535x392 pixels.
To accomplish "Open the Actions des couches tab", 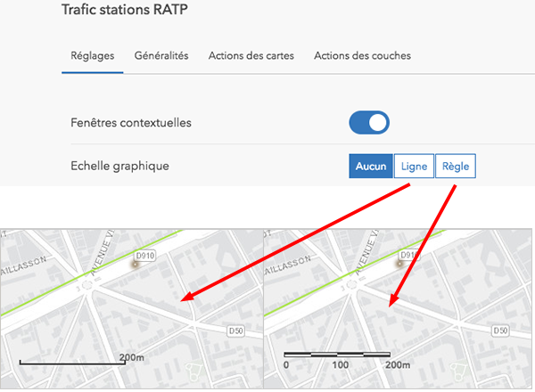I will tap(362, 55).
